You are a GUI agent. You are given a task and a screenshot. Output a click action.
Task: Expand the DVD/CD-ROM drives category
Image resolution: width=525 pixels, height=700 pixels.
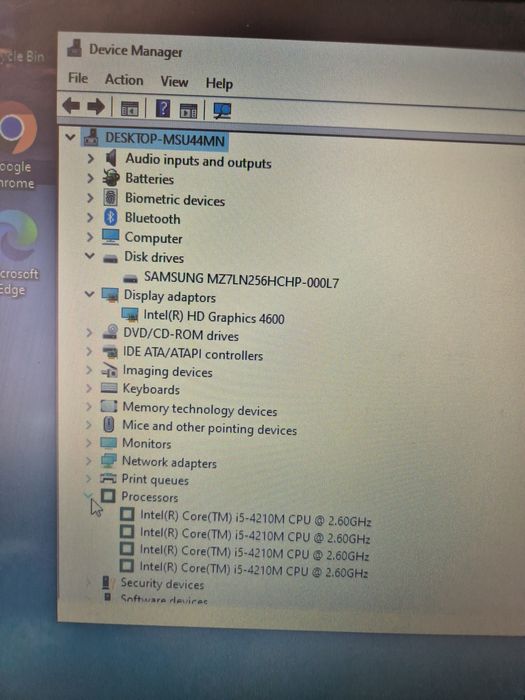(89, 333)
